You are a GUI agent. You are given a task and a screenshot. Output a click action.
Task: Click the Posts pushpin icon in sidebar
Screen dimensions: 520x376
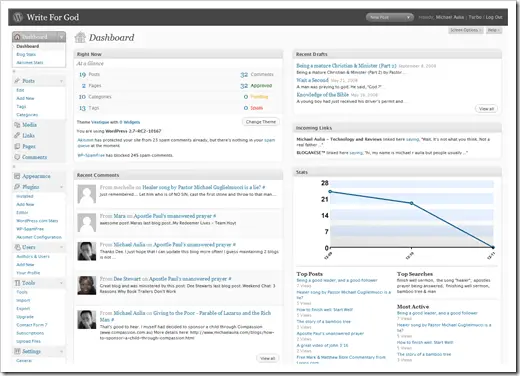coord(17,81)
